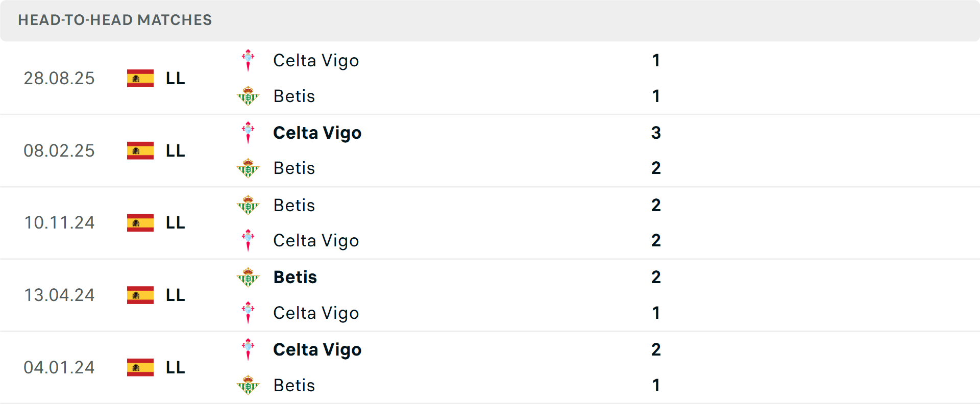Click the HEAD-TO-HEAD MATCHES header

[115, 20]
